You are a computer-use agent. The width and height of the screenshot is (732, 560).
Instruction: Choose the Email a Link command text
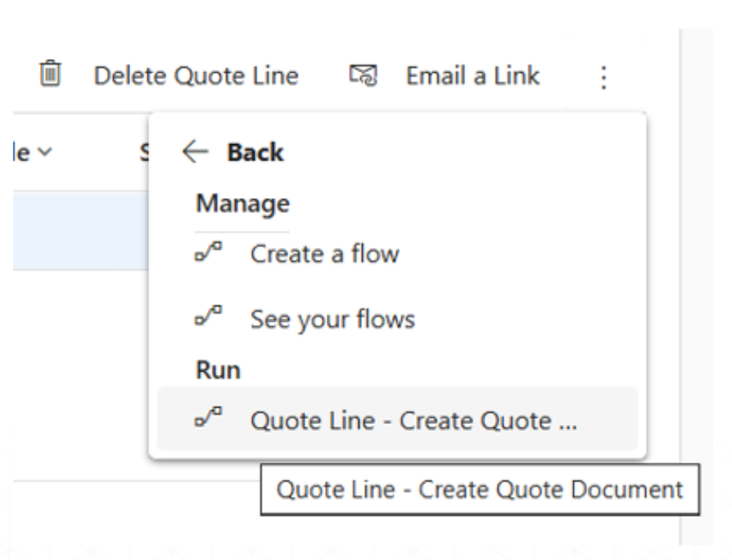(x=472, y=76)
